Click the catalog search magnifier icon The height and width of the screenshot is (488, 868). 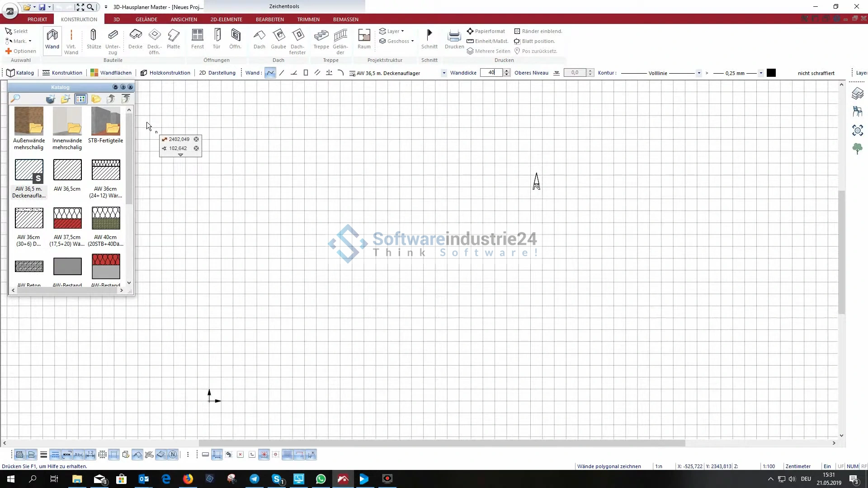(15, 99)
